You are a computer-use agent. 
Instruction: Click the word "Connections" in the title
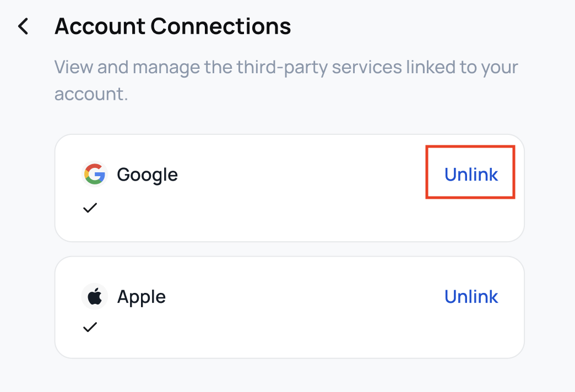(x=221, y=26)
